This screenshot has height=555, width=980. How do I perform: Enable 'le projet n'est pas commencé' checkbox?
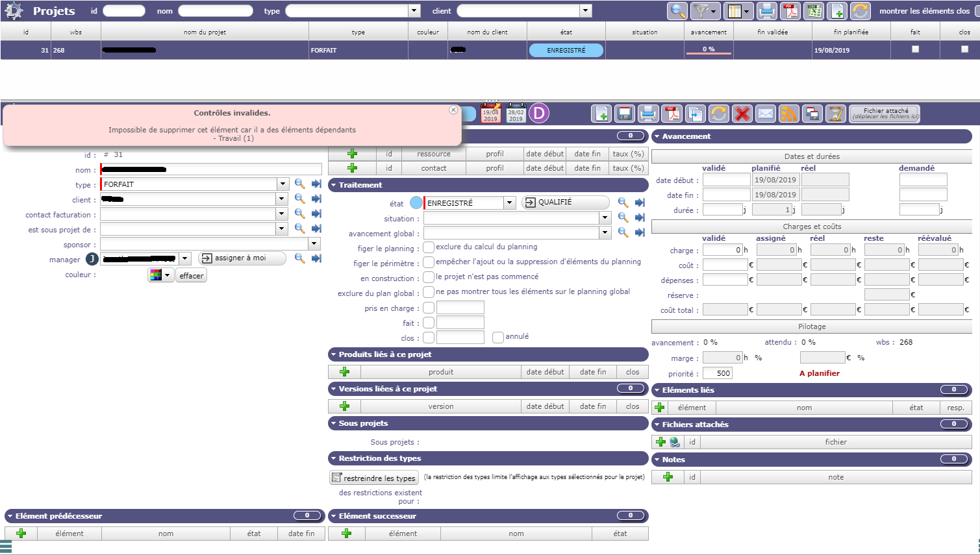pyautogui.click(x=429, y=277)
